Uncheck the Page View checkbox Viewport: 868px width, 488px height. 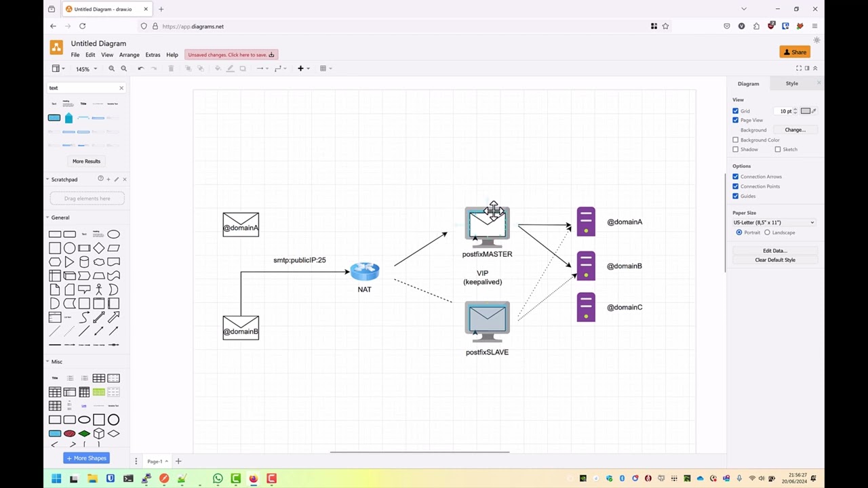pyautogui.click(x=735, y=120)
